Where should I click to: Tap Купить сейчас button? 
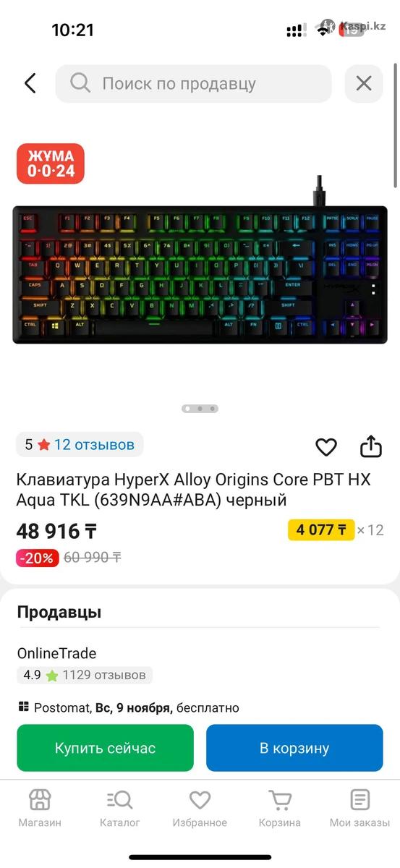pyautogui.click(x=106, y=748)
